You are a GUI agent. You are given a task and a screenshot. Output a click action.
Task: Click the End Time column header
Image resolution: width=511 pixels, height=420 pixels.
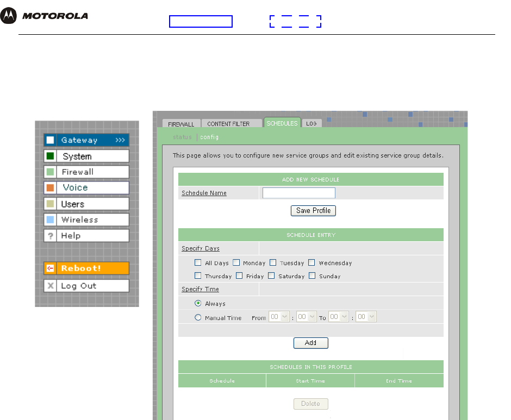coord(399,380)
